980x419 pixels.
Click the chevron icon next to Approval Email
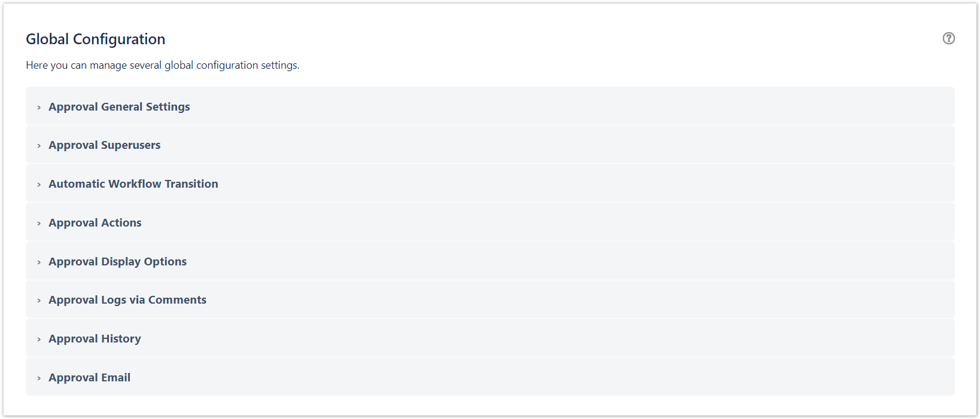[x=39, y=378]
